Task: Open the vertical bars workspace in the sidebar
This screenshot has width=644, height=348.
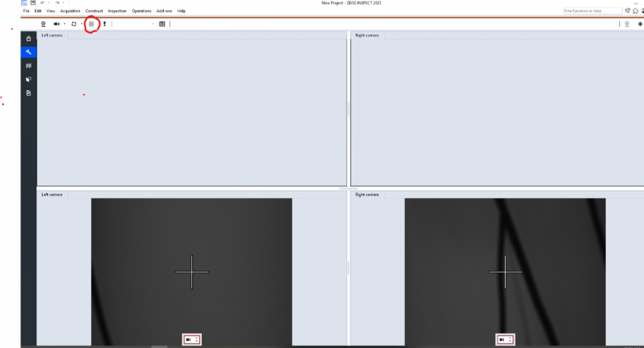Action: (28, 66)
